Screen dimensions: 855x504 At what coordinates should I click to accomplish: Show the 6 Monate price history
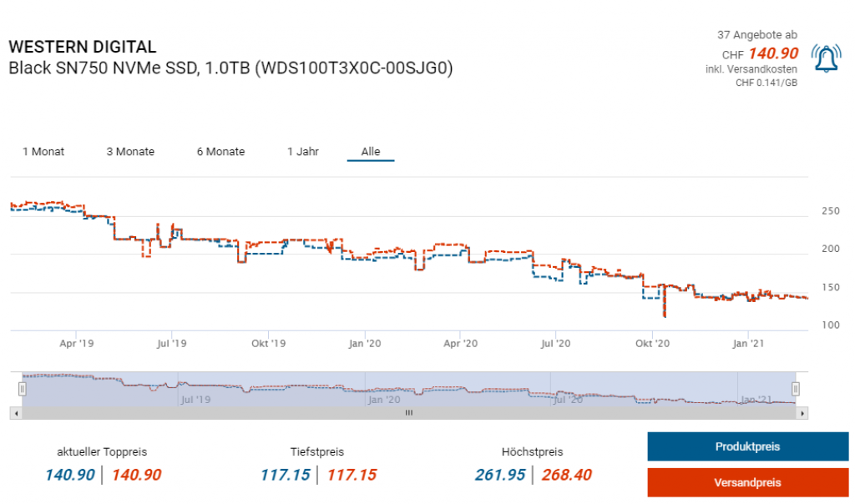[220, 152]
